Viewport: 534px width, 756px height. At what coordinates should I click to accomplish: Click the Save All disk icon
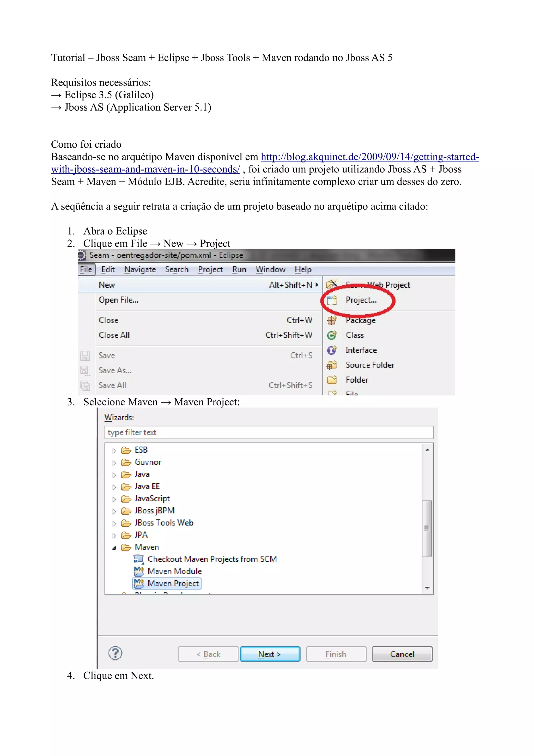click(x=85, y=385)
